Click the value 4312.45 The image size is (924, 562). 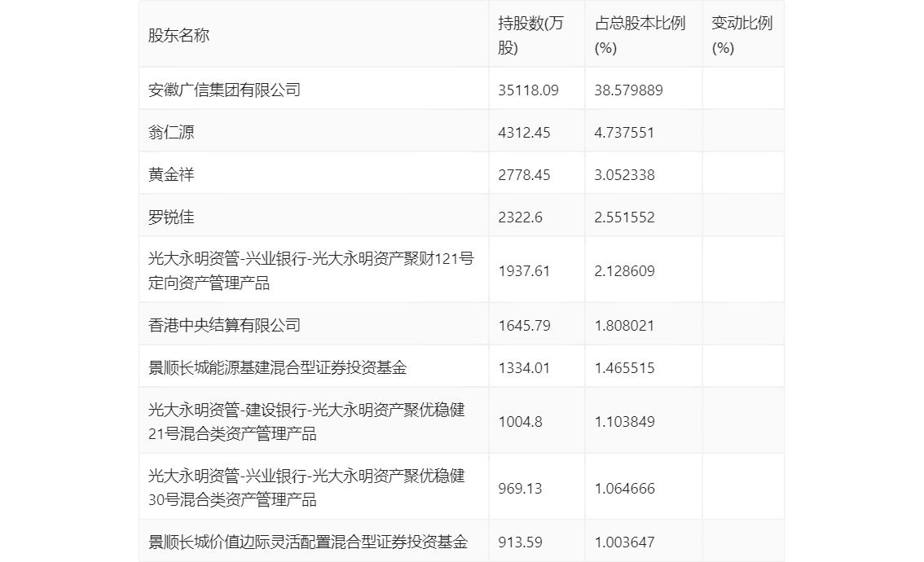coord(524,133)
